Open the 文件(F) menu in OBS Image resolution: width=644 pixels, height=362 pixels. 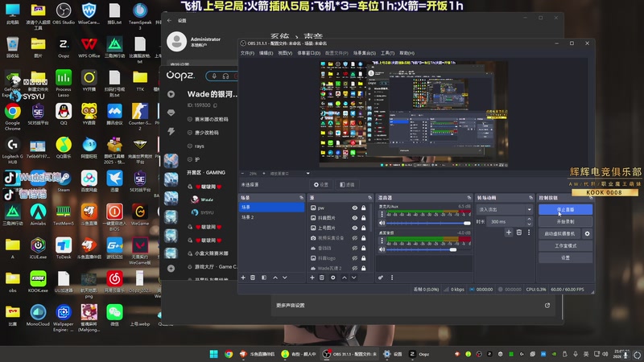point(247,53)
